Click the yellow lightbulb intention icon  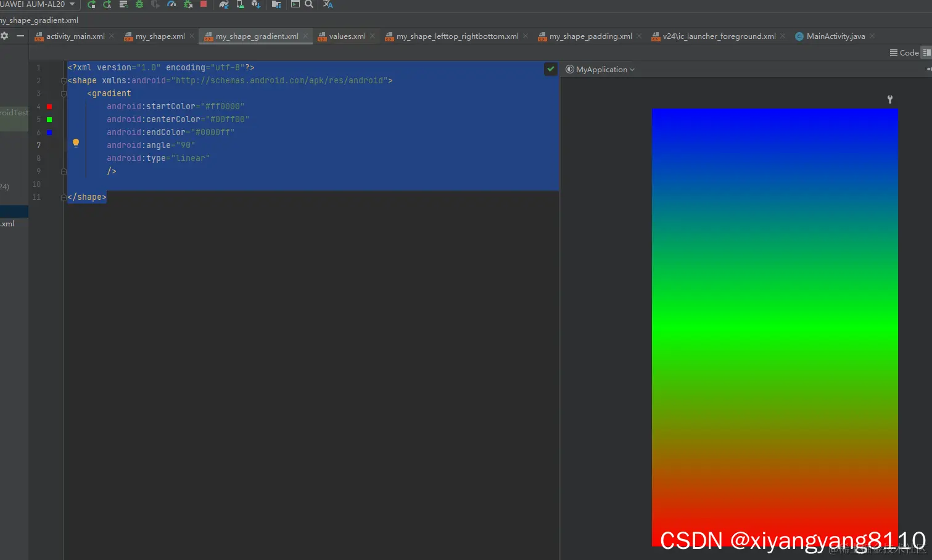76,143
